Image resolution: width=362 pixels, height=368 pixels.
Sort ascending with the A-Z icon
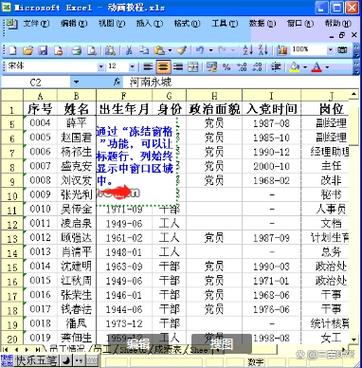pos(248,50)
